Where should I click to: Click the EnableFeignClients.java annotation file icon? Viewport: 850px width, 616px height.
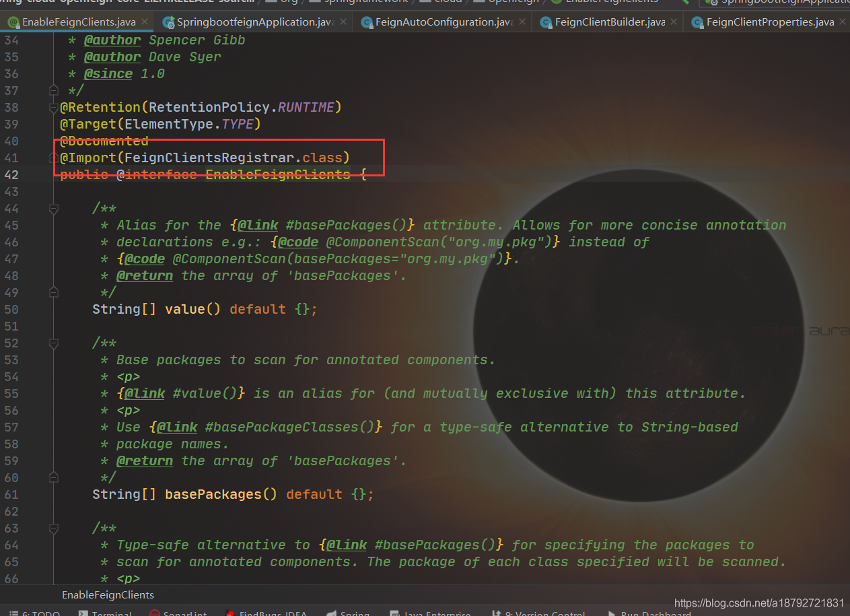point(13,22)
